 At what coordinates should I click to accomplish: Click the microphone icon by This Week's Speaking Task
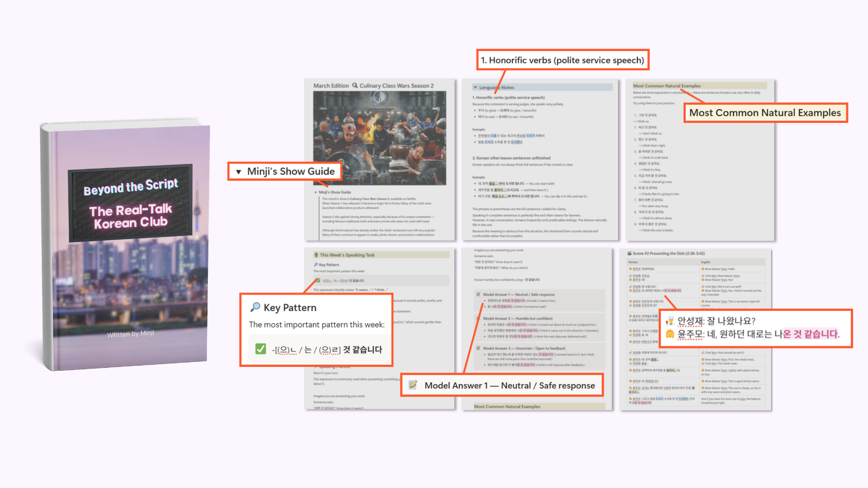point(316,255)
